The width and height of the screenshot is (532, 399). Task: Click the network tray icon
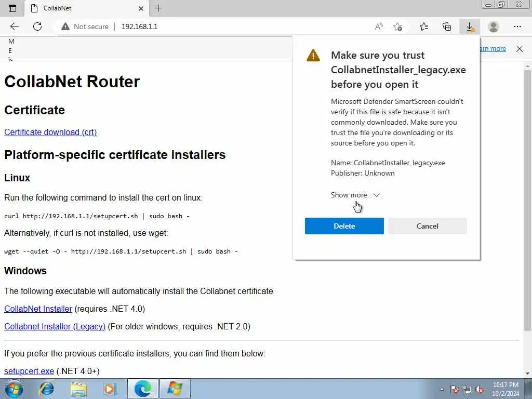click(x=467, y=389)
